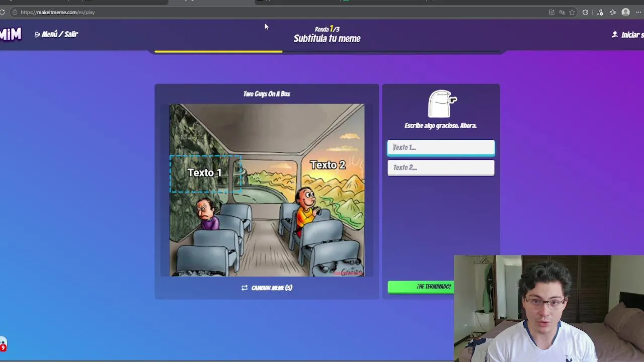644x362 pixels.
Task: Click the Two Guys On A Bus title
Action: pyautogui.click(x=267, y=94)
